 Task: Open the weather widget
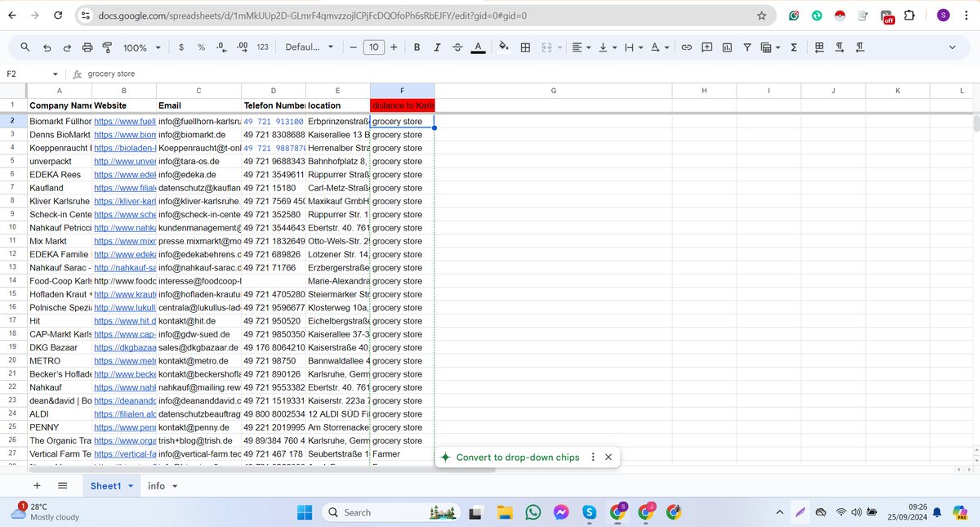(47, 512)
